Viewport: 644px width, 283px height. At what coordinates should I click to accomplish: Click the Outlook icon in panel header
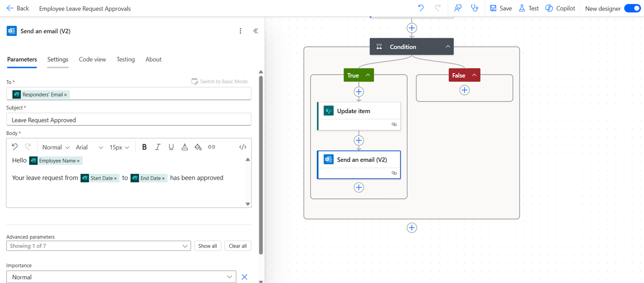12,31
